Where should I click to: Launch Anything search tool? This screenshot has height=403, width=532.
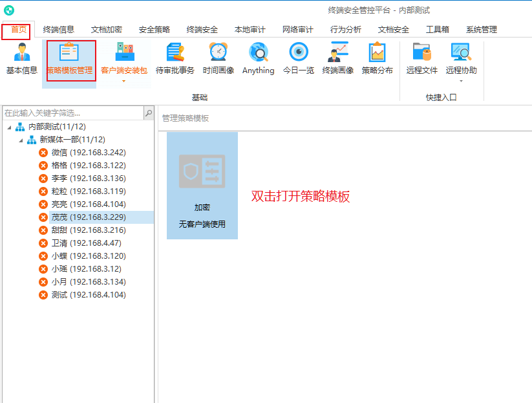pos(258,59)
